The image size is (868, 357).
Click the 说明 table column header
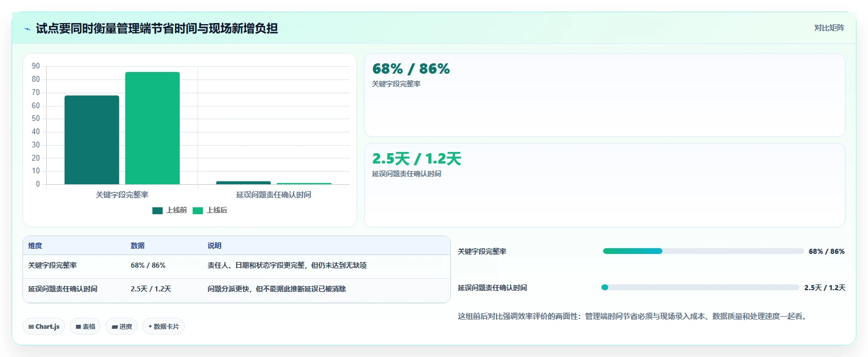(x=214, y=246)
